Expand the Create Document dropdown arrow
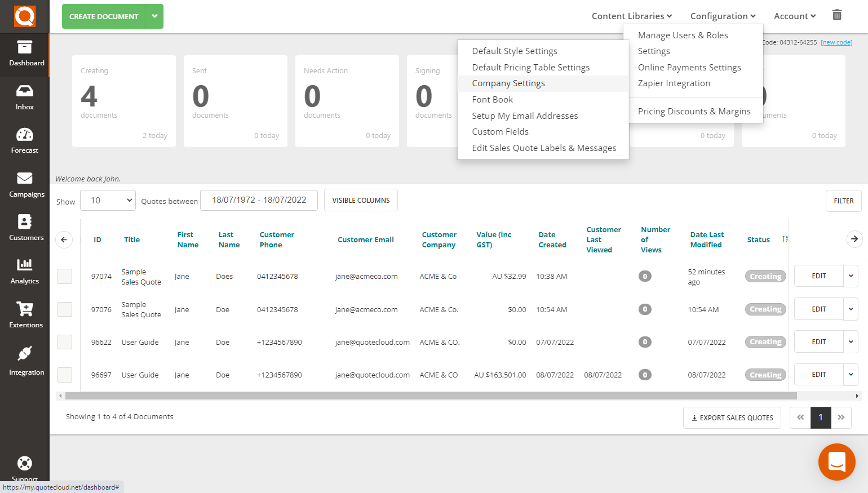This screenshot has height=493, width=868. point(154,16)
